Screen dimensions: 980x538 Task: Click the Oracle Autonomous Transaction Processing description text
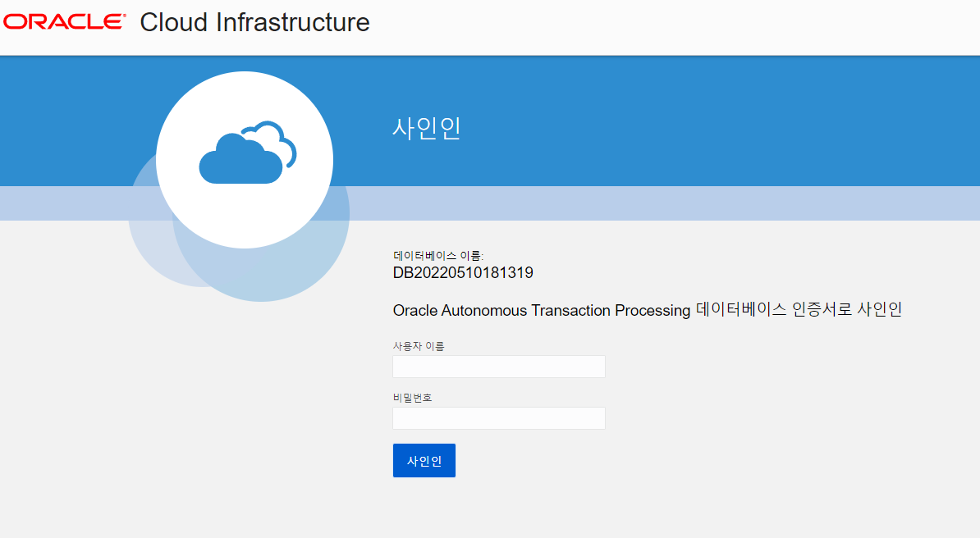648,310
